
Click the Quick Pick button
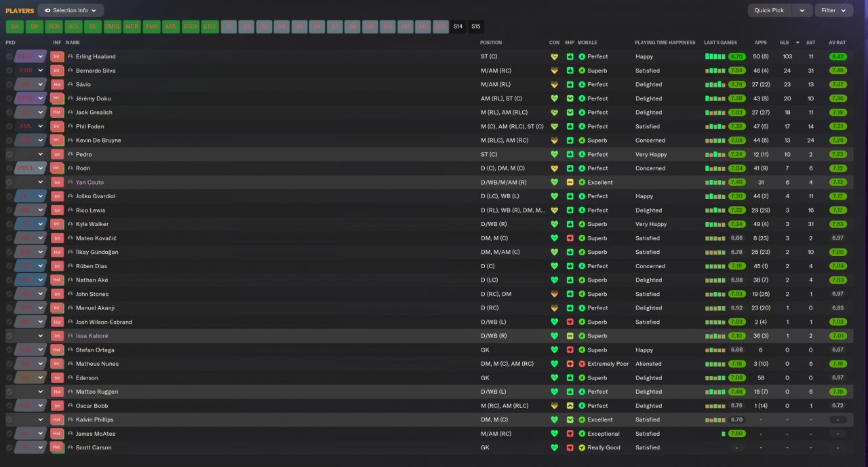pos(769,10)
